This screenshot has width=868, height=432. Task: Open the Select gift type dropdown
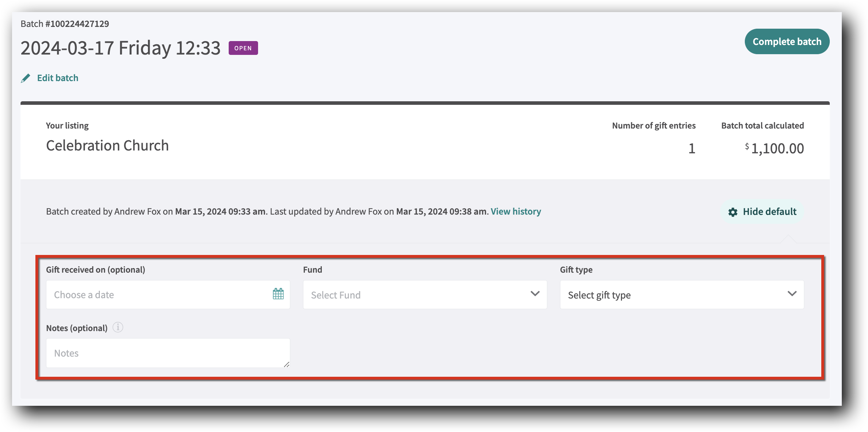681,295
